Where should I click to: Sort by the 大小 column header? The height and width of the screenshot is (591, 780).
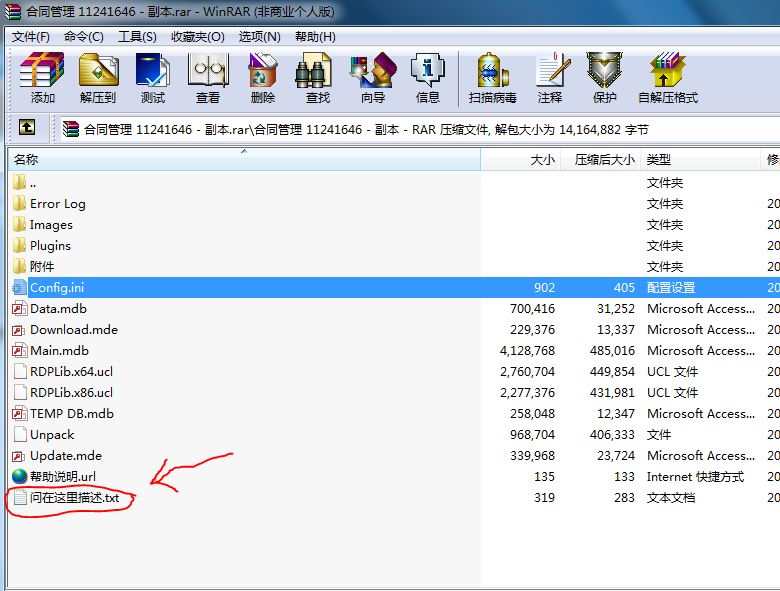[521, 160]
